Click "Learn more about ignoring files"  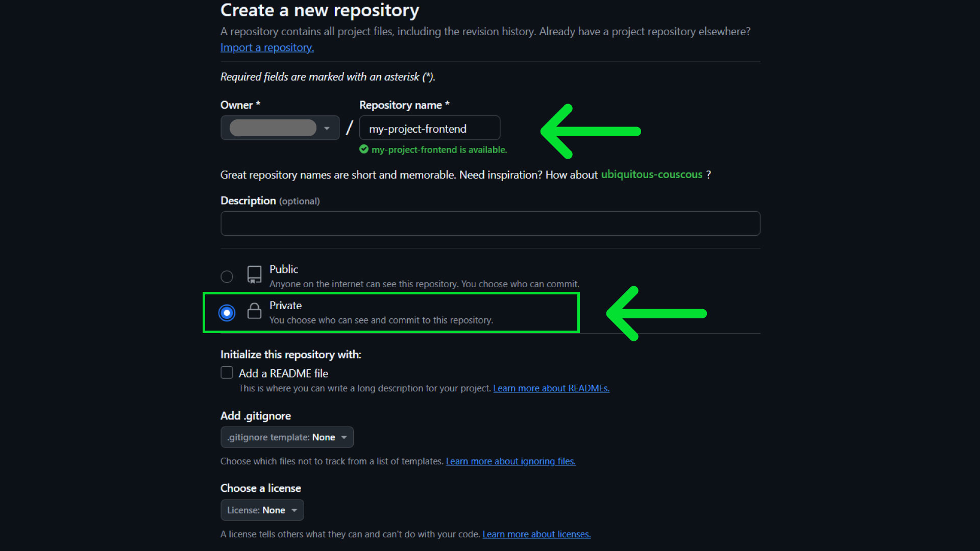[510, 461]
